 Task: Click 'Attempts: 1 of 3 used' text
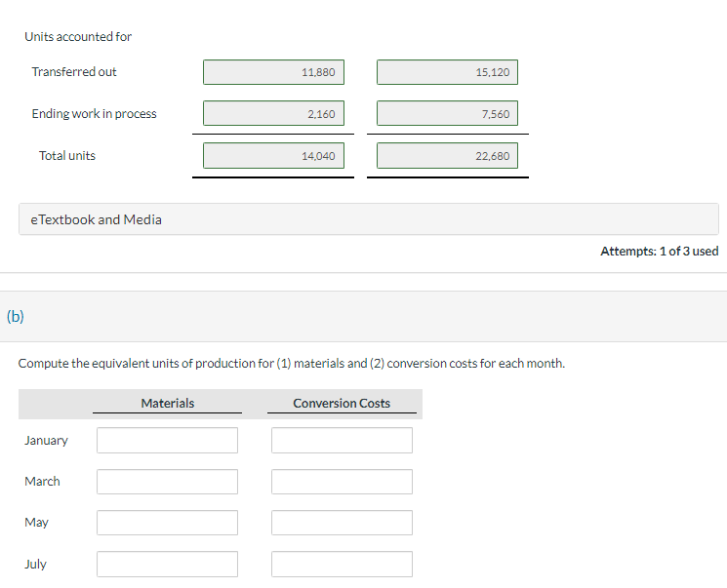point(660,252)
